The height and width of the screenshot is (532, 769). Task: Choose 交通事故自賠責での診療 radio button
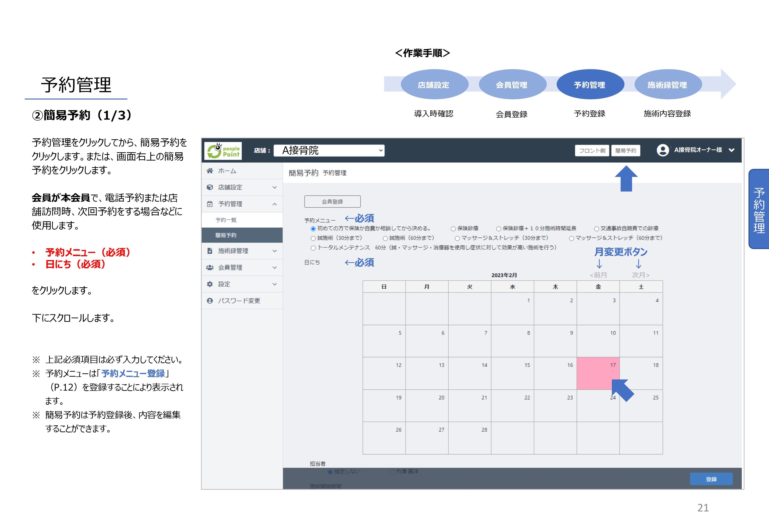pos(597,229)
